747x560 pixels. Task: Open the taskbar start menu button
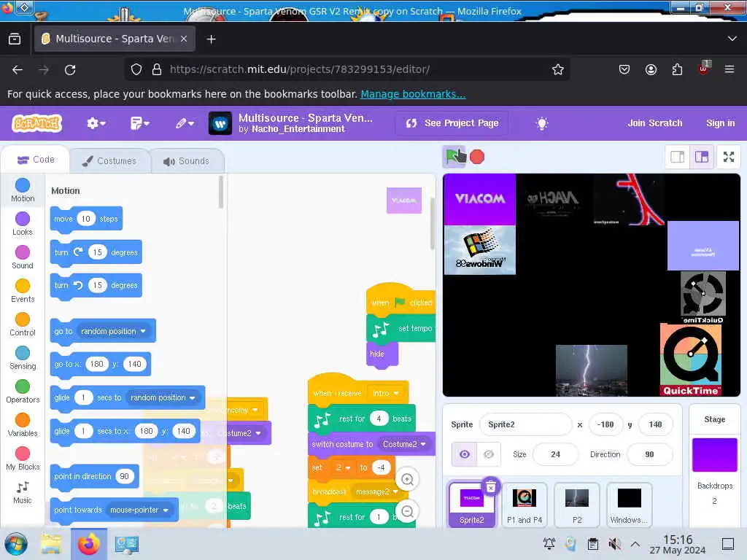click(16, 544)
